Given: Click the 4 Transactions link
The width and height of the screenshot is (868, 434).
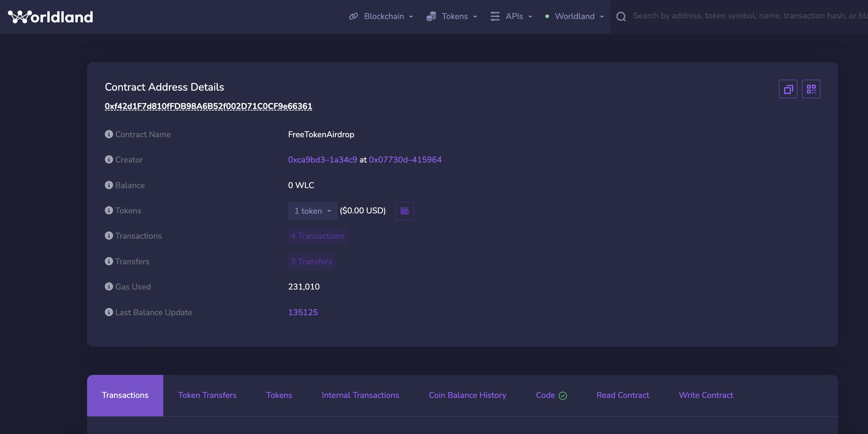Looking at the screenshot, I should click(x=317, y=236).
